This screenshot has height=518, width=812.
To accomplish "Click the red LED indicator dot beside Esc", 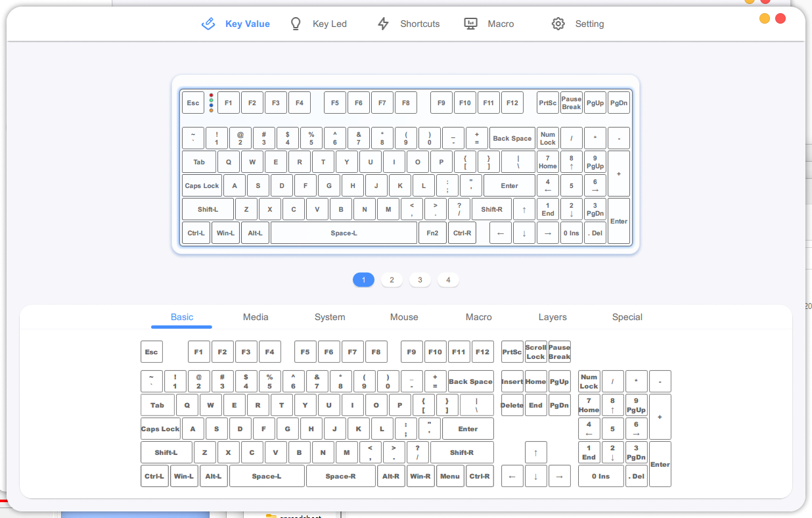I will click(x=211, y=95).
